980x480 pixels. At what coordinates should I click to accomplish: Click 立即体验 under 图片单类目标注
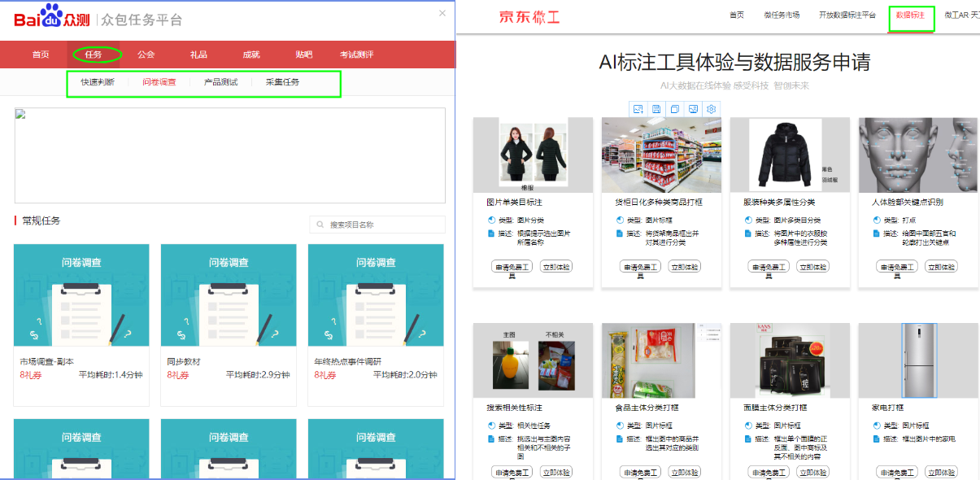click(556, 267)
